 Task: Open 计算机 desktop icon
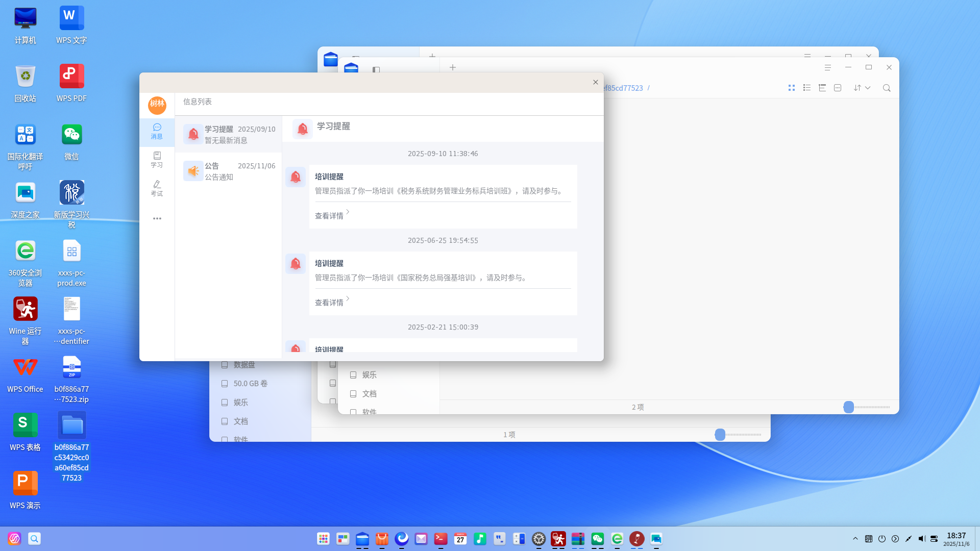pyautogui.click(x=25, y=26)
